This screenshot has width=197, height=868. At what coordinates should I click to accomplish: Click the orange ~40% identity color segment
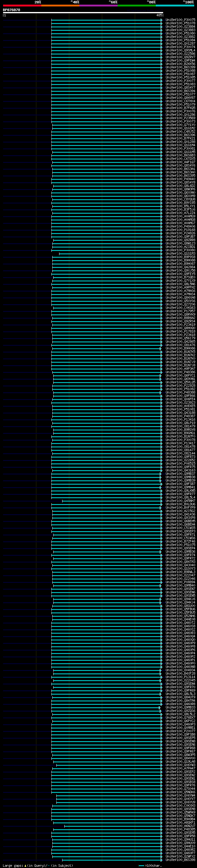point(60,6)
